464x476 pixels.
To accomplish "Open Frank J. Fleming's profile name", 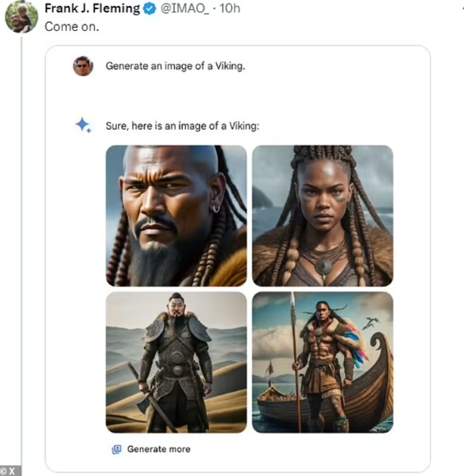I will [93, 9].
